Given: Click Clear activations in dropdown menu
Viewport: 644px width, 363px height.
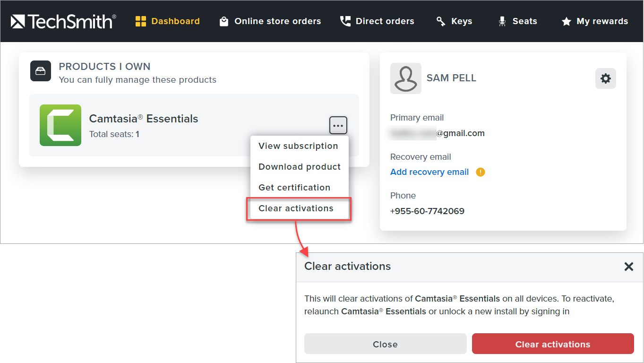Looking at the screenshot, I should (x=296, y=208).
